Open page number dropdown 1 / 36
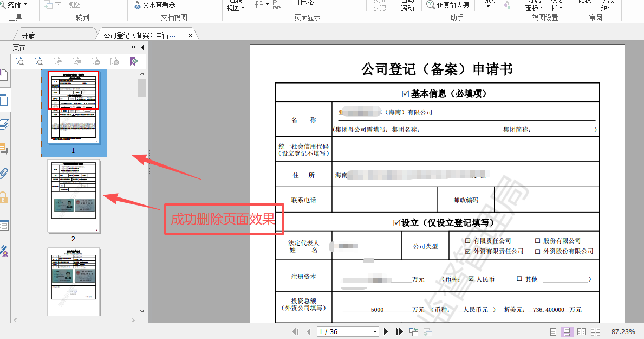Image resolution: width=644 pixels, height=339 pixels. (x=375, y=331)
